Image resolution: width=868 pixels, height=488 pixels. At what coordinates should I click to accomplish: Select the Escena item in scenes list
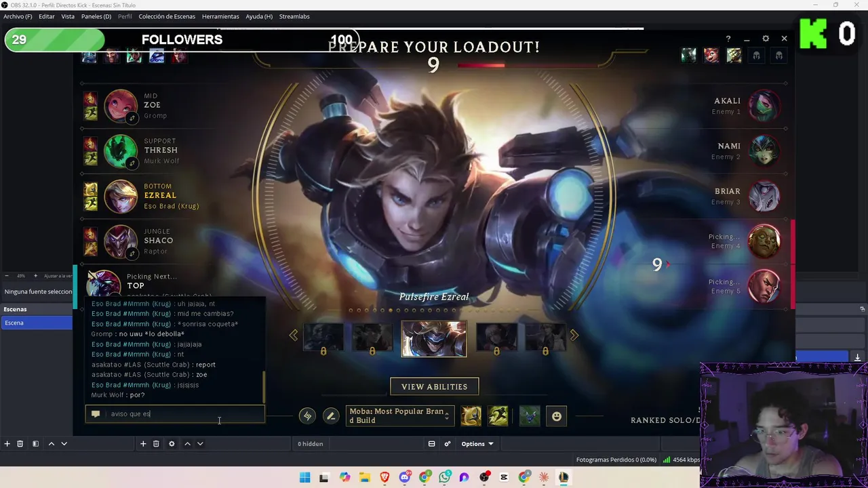tap(36, 323)
